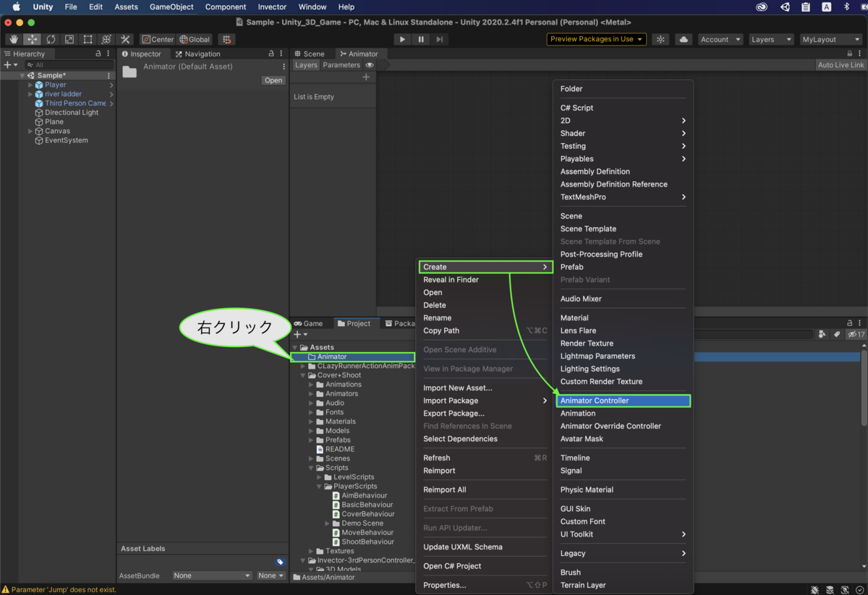Image resolution: width=868 pixels, height=595 pixels.
Task: Toggle the Inspector panel lock icon
Action: click(272, 53)
